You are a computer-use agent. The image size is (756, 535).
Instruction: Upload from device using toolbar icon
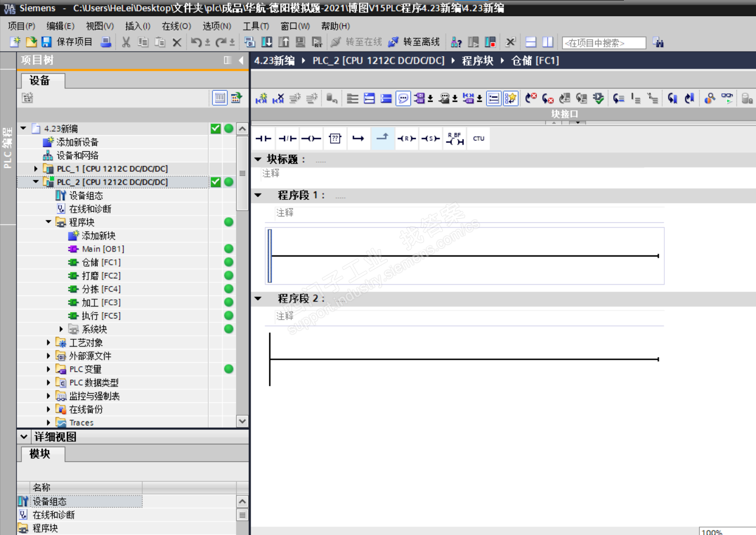(x=284, y=42)
